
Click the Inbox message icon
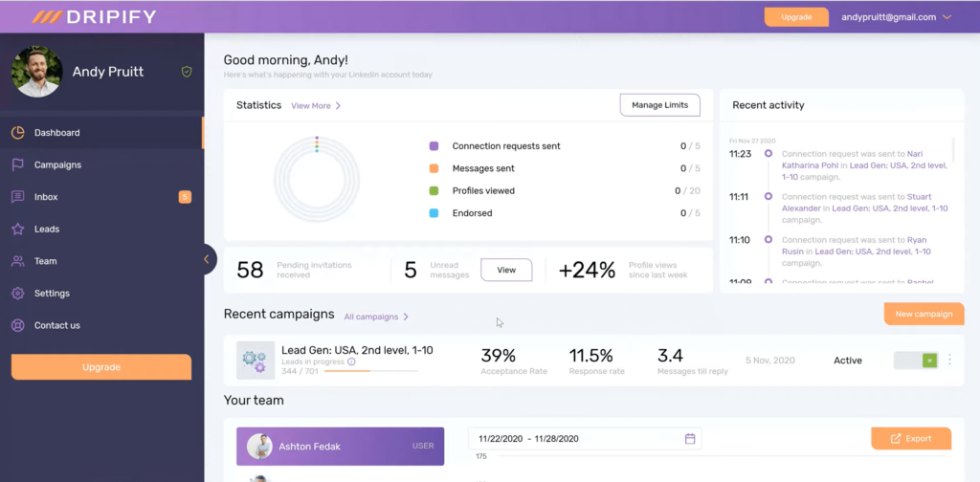tap(17, 197)
